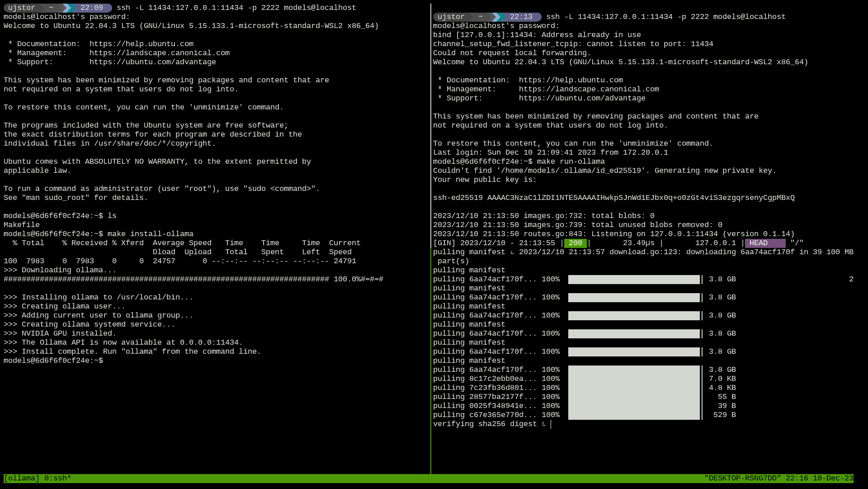Viewport: 868px width, 489px height.
Task: Click the purple HEAD method badge
Action: [x=764, y=243]
